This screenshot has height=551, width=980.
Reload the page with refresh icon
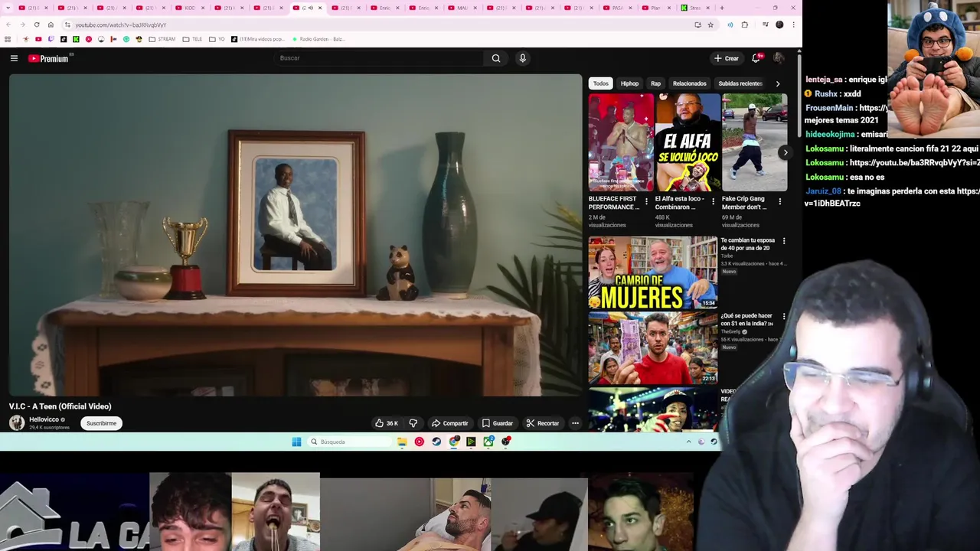(36, 24)
